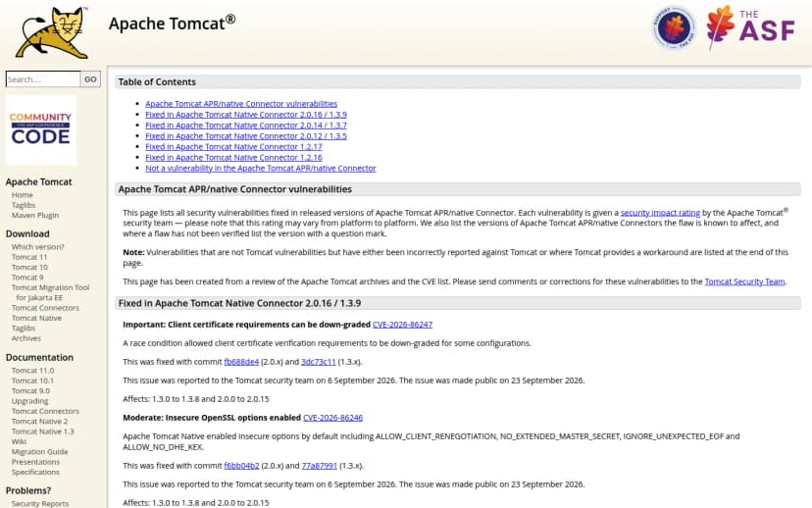The width and height of the screenshot is (812, 508).
Task: Open the Wiki sidebar link
Action: [x=19, y=441]
